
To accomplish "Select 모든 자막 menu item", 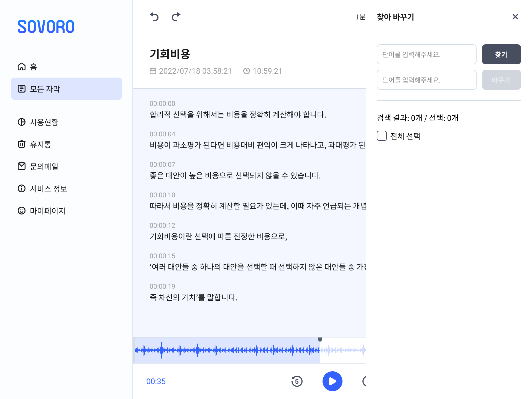I will click(x=66, y=89).
